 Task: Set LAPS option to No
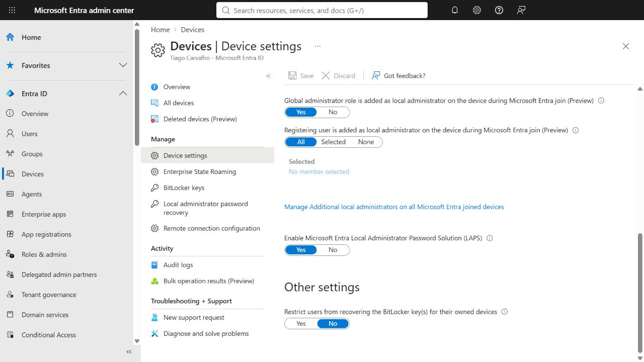333,250
